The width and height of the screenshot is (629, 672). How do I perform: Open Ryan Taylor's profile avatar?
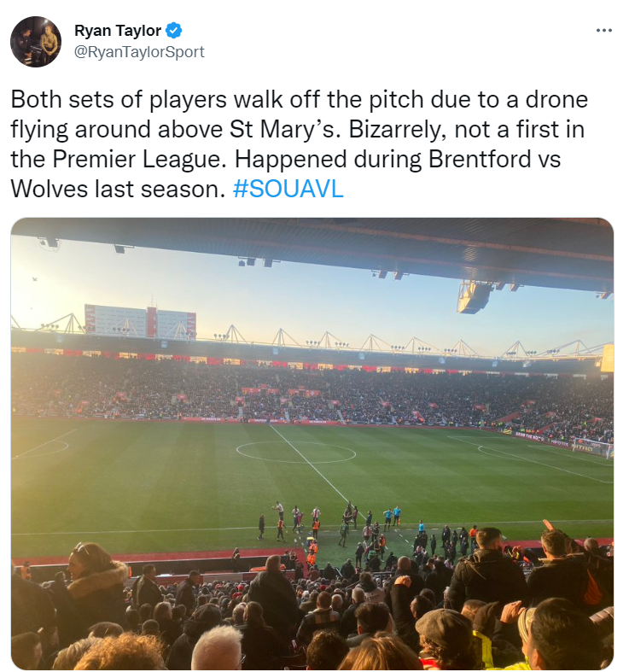tap(36, 42)
